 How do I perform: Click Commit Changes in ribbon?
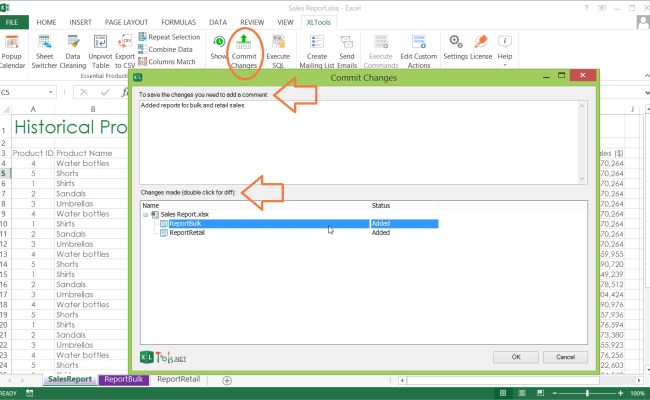tap(244, 52)
